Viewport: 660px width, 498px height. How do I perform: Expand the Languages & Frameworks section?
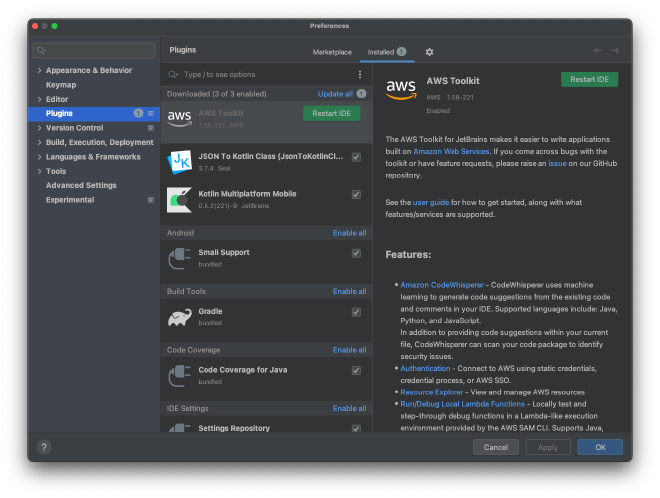39,157
